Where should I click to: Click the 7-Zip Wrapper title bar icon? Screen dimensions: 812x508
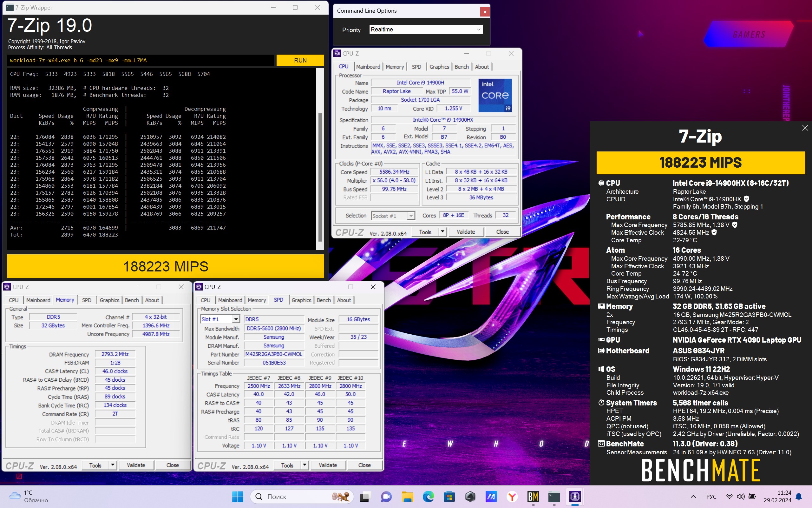pyautogui.click(x=10, y=7)
